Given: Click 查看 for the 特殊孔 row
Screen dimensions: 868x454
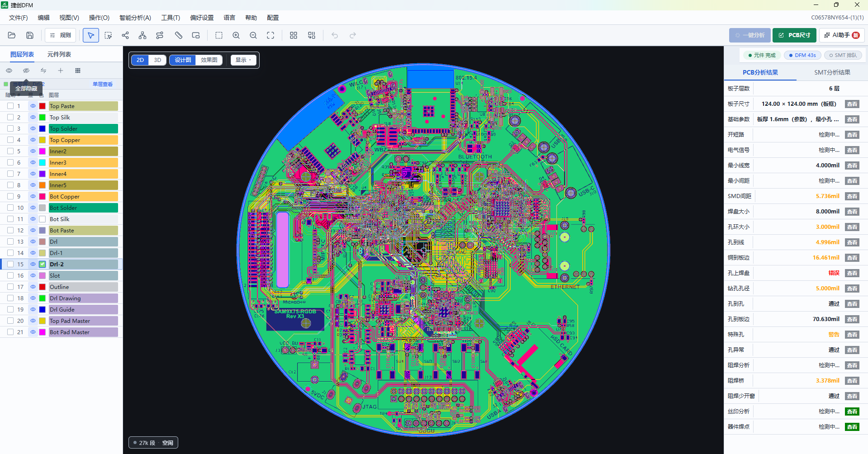Looking at the screenshot, I should [852, 335].
